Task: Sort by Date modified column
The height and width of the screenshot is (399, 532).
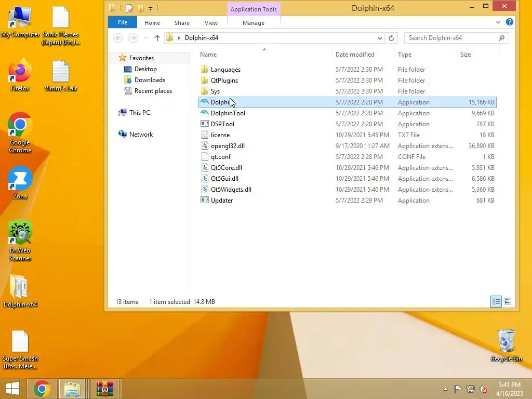Action: tap(355, 54)
